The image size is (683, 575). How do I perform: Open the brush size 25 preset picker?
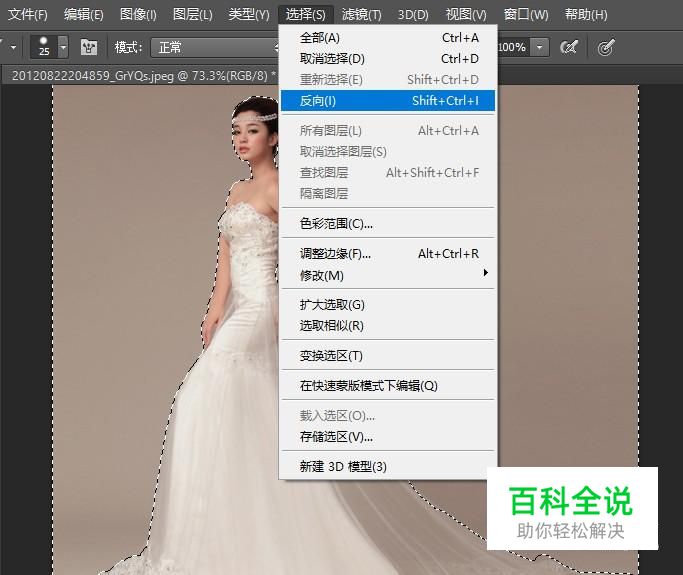[44, 47]
